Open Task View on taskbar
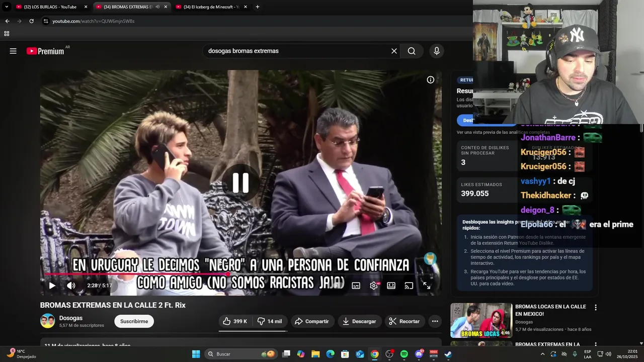The width and height of the screenshot is (644, 362). click(286, 354)
